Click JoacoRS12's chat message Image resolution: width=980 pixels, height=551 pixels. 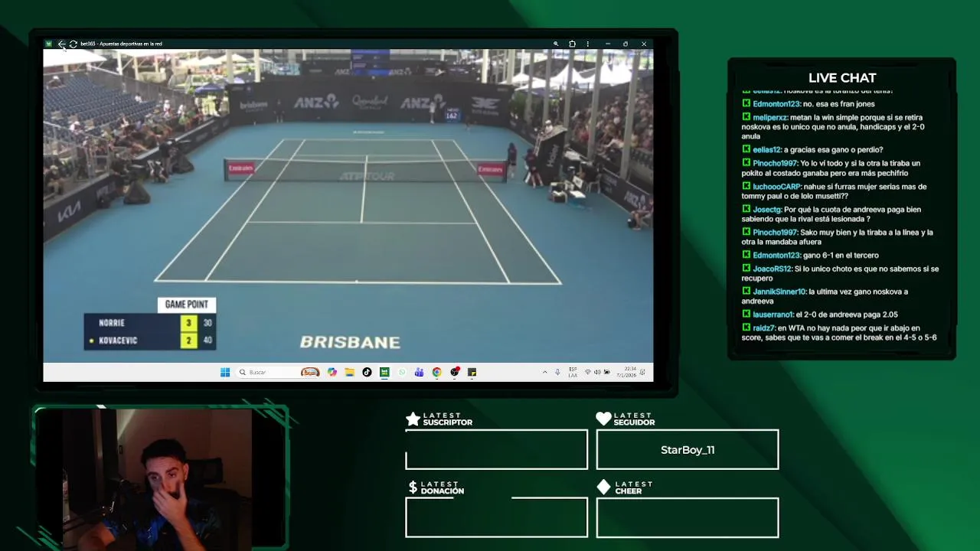840,273
